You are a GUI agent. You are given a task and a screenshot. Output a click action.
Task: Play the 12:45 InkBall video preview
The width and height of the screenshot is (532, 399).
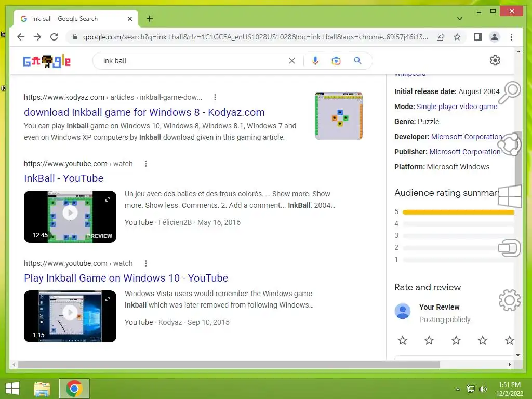(70, 213)
